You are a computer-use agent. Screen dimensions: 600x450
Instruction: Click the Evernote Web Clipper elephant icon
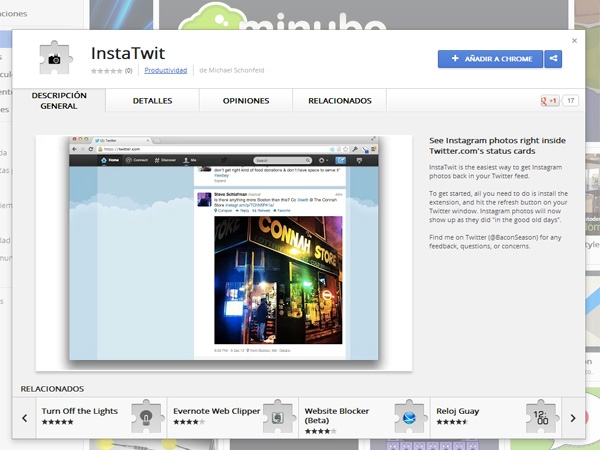coord(278,416)
